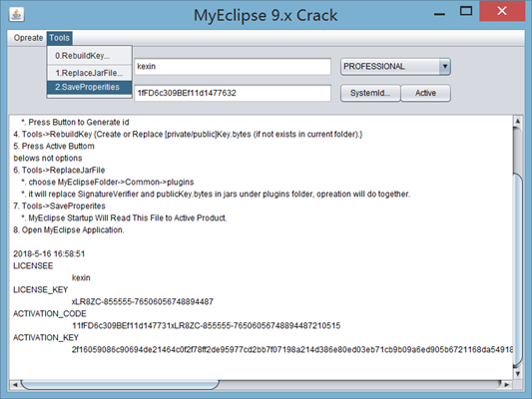The width and height of the screenshot is (532, 399).
Task: Click the ACTIVATION_CODE value line
Action: tap(206, 326)
